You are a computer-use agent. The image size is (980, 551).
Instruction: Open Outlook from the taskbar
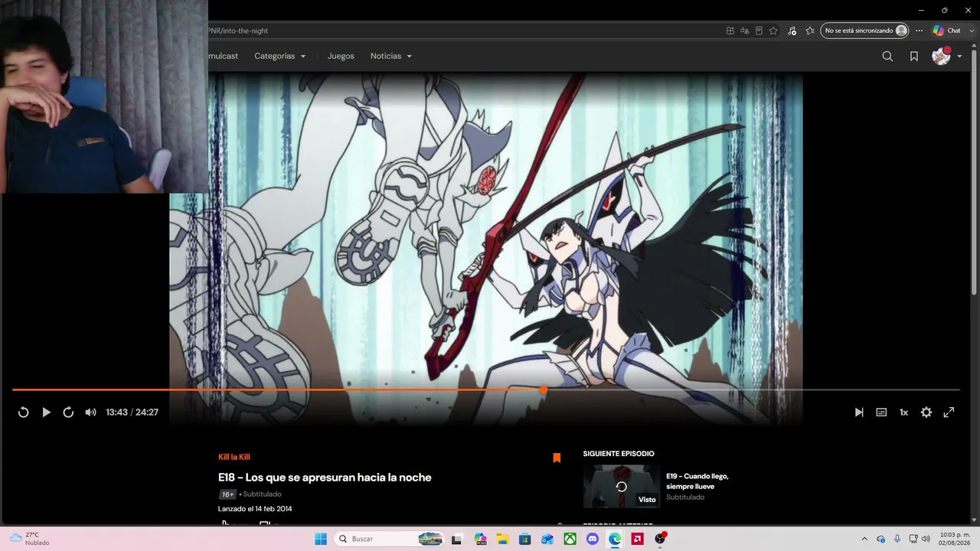[547, 539]
